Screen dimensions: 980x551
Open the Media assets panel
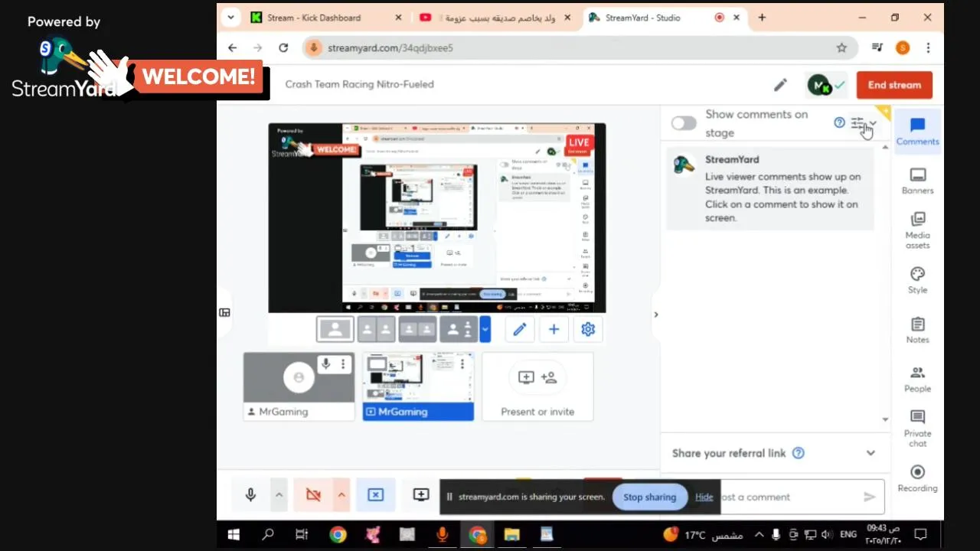point(917,230)
